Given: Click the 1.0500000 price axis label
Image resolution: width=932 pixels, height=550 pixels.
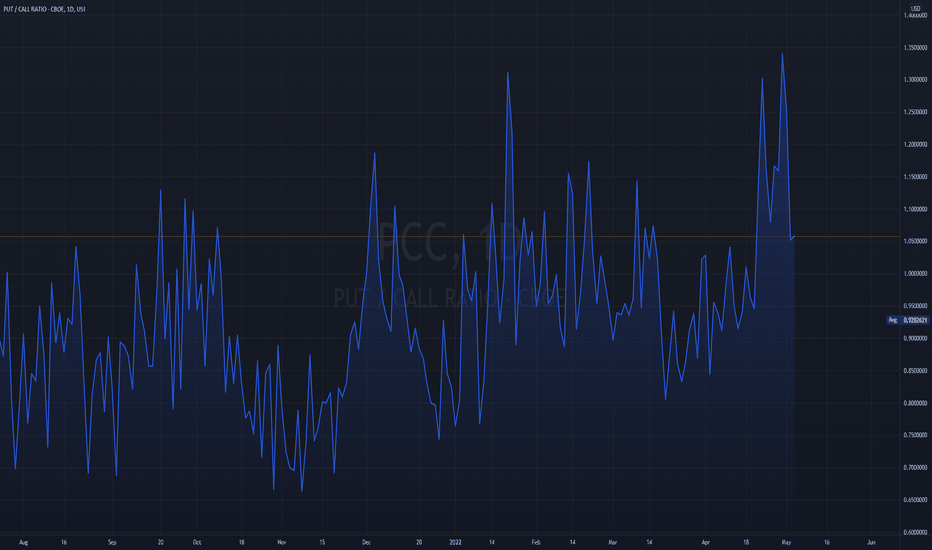Looking at the screenshot, I should [915, 241].
